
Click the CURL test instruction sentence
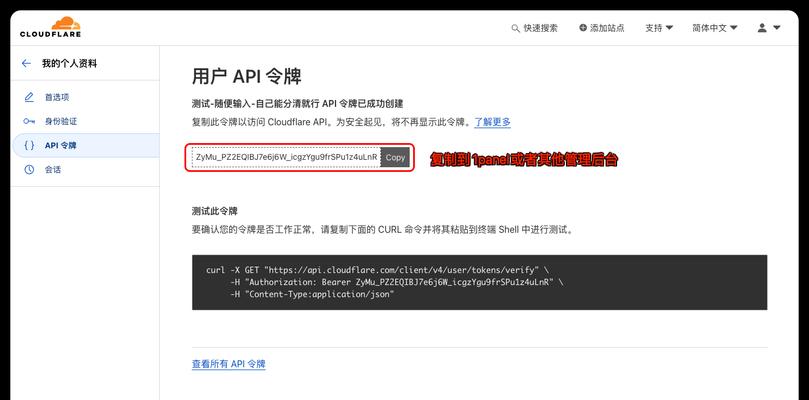pyautogui.click(x=382, y=230)
